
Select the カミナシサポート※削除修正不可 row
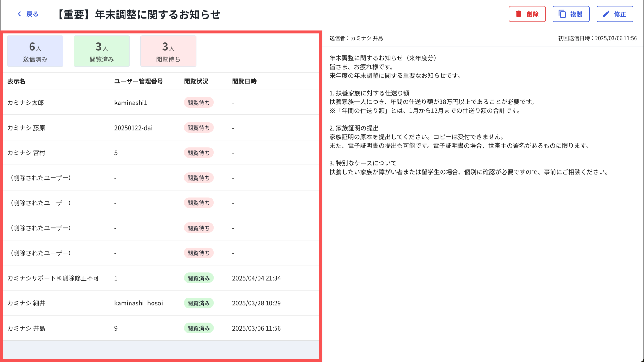[53, 278]
